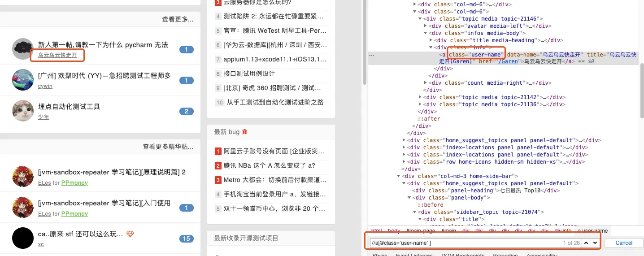Viewport: 644px width, 256px height.
Task: Select the html breadcrumb item
Action: [x=376, y=230]
